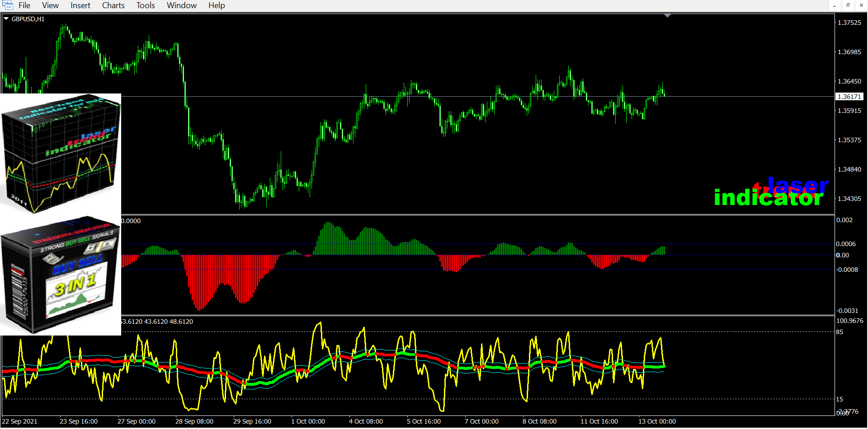Click the laser trend indicator box image

point(61,154)
